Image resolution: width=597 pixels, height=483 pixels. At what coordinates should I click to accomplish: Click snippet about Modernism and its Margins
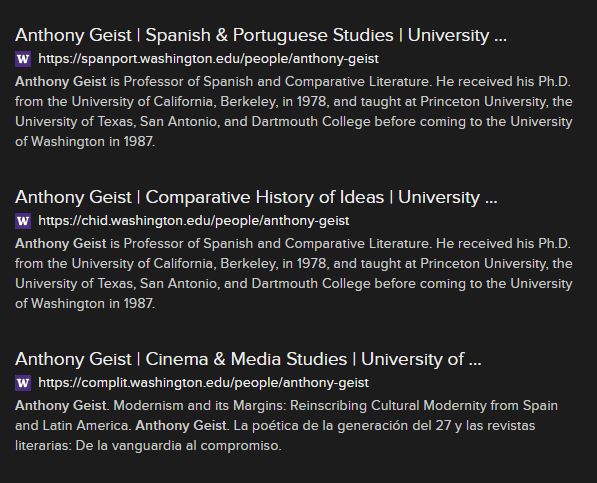click(x=286, y=426)
